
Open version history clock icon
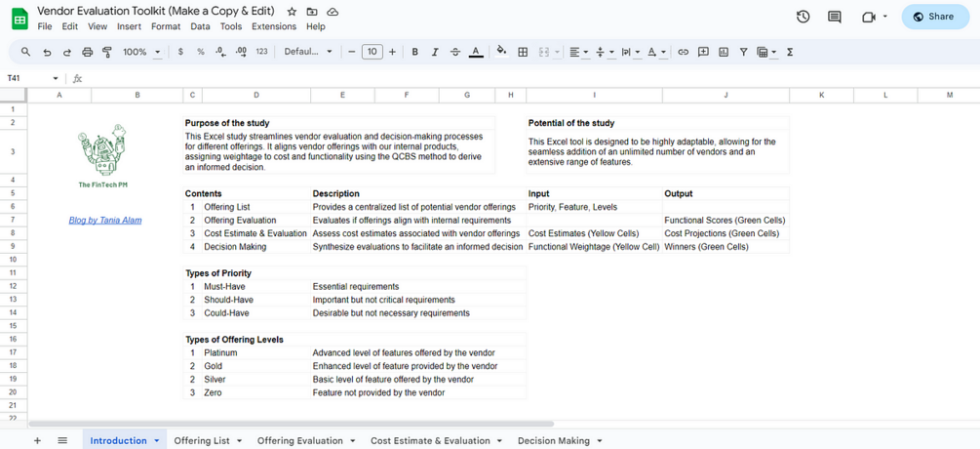(804, 17)
